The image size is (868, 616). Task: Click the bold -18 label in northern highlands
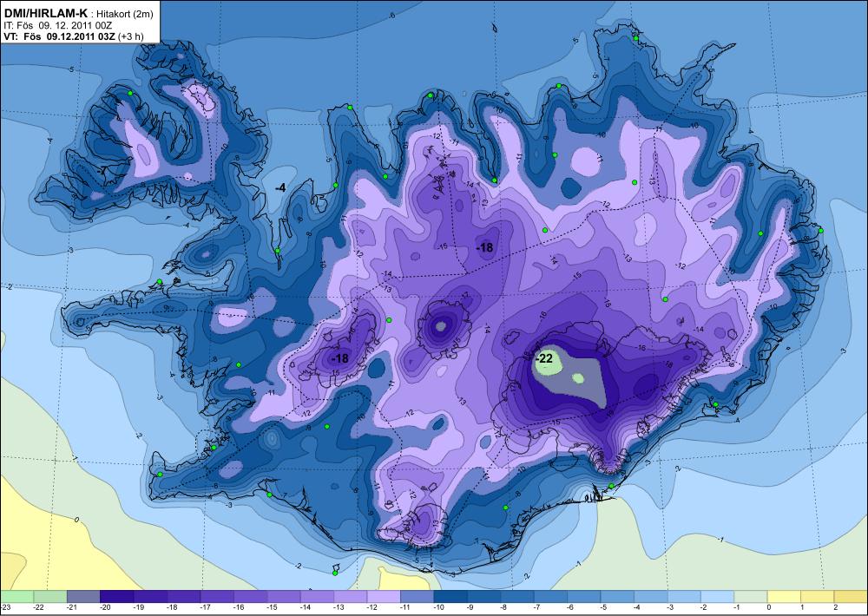click(x=484, y=248)
